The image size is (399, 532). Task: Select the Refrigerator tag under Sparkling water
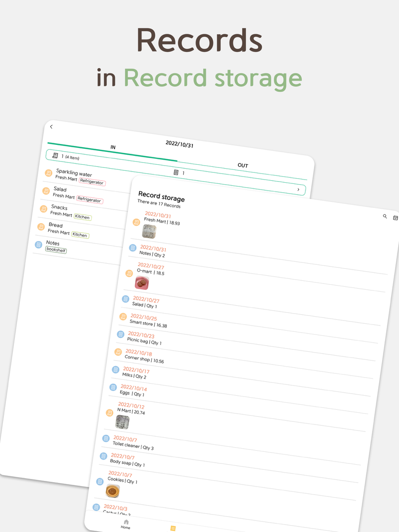pos(92,181)
